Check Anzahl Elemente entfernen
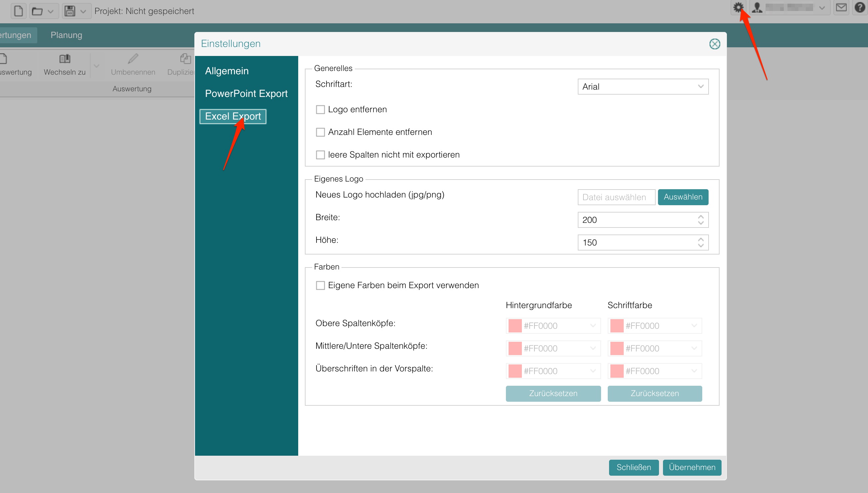Viewport: 868px width, 493px height. [321, 132]
